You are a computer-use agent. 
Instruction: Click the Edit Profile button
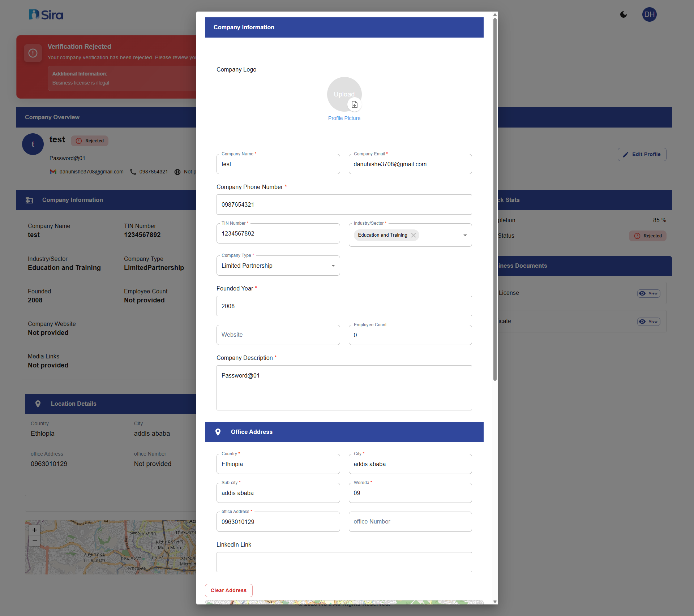(642, 154)
